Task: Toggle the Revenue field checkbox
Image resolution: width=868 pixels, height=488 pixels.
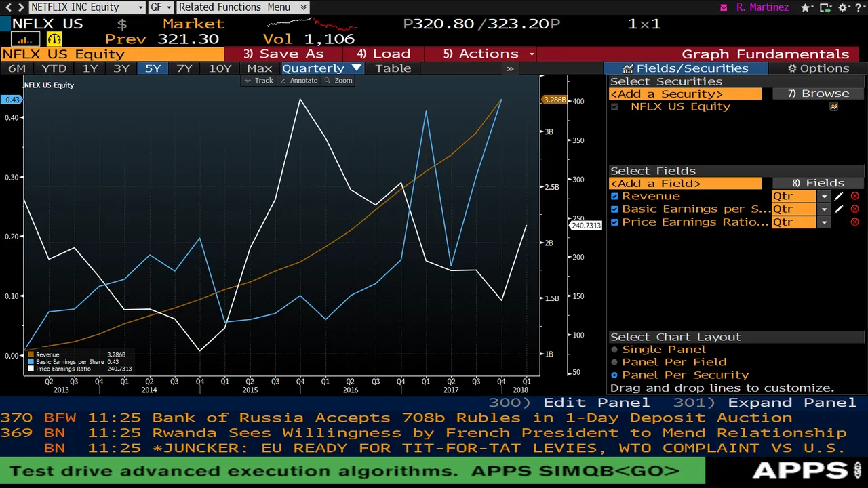Action: point(614,197)
